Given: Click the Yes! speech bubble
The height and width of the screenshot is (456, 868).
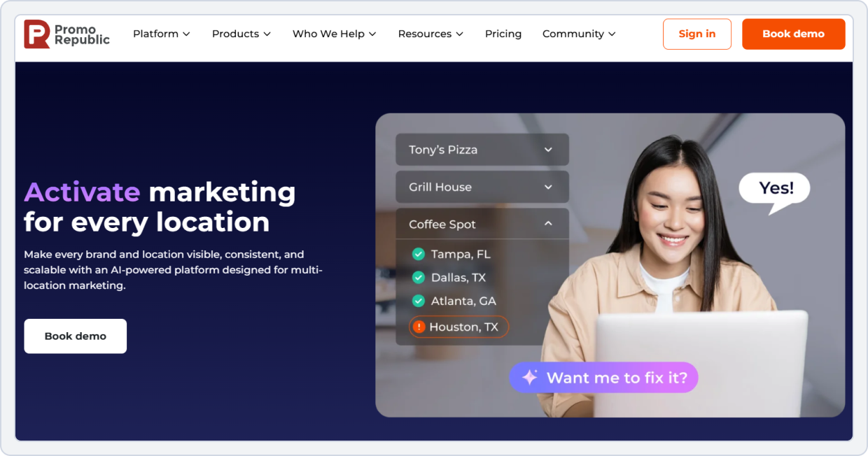Looking at the screenshot, I should pos(773,187).
